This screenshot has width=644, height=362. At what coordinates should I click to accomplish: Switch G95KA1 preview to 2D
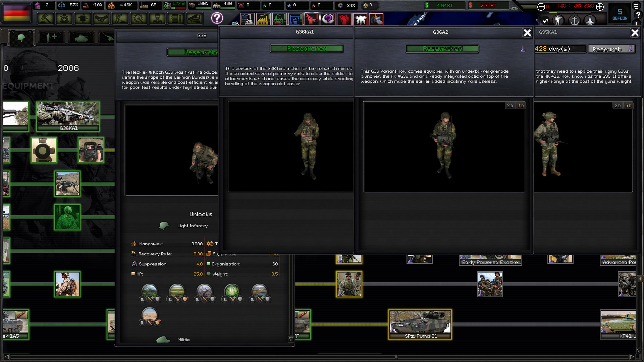tap(618, 106)
